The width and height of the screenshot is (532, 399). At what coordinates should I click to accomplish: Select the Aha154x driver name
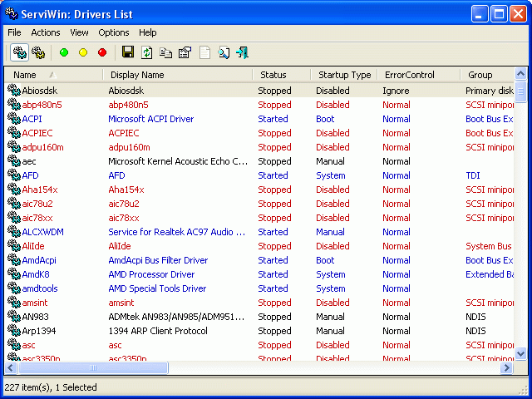[x=40, y=190]
